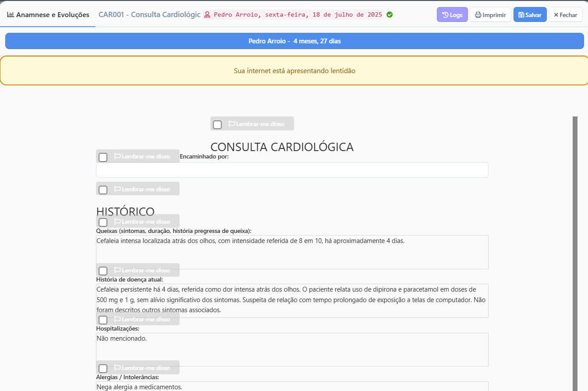Click the vertical scrollbar of the form

(x=575, y=254)
